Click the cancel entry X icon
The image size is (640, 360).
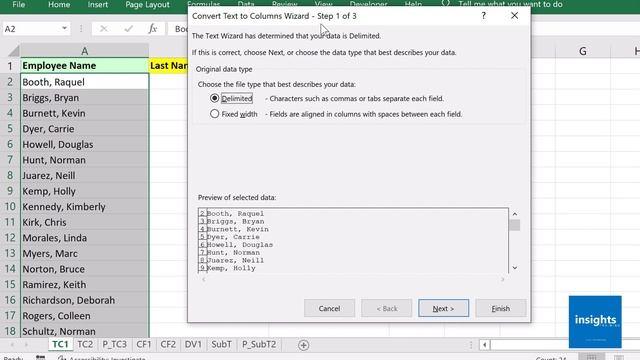(104, 29)
